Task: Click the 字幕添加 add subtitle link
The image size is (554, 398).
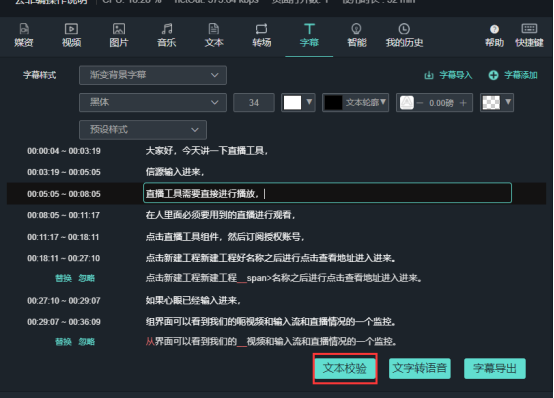Action: click(x=521, y=75)
